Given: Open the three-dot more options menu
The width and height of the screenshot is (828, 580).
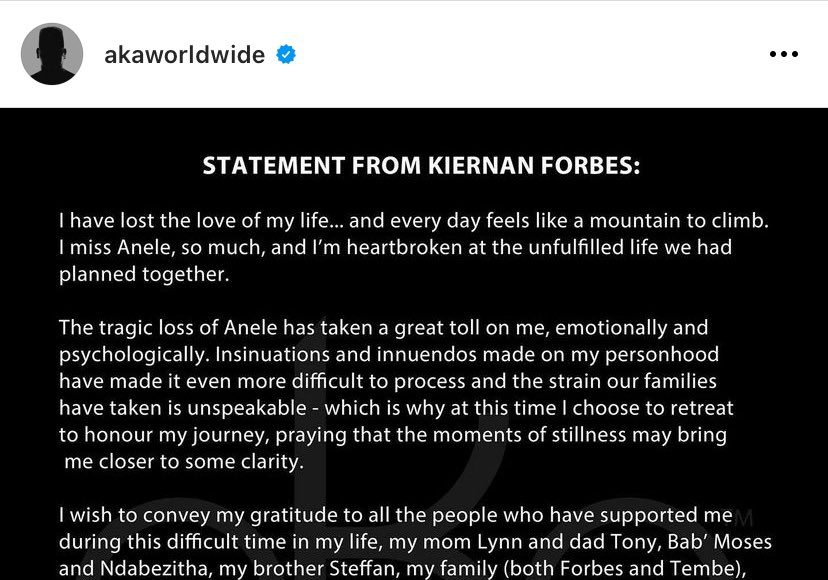Looking at the screenshot, I should coord(783,54).
